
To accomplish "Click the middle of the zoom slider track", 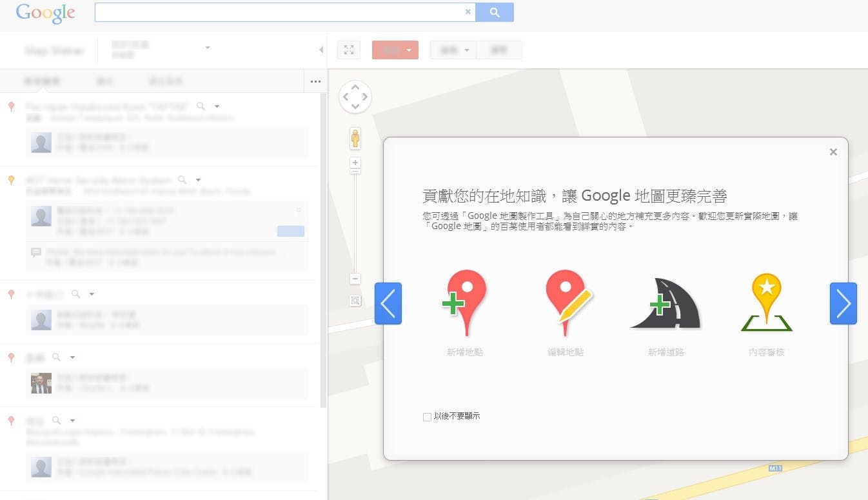I will tap(355, 223).
